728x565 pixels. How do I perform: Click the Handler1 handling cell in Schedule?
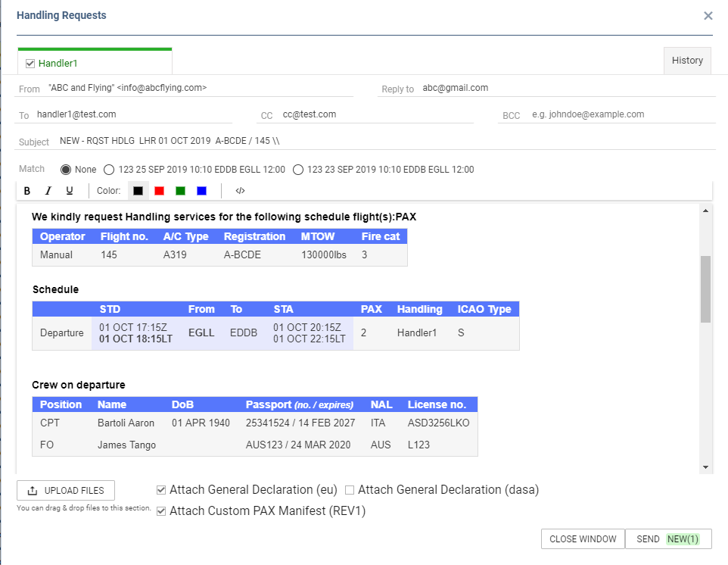[x=416, y=332]
